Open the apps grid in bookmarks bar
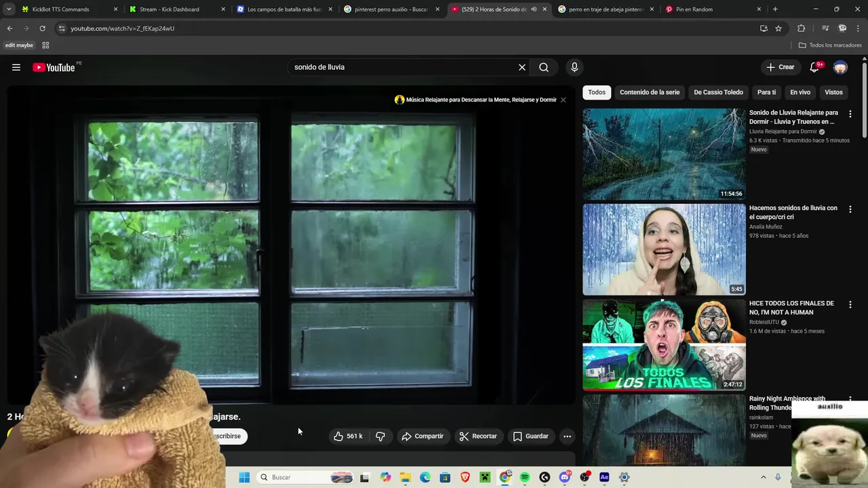Image resolution: width=868 pixels, height=488 pixels. (x=45, y=45)
